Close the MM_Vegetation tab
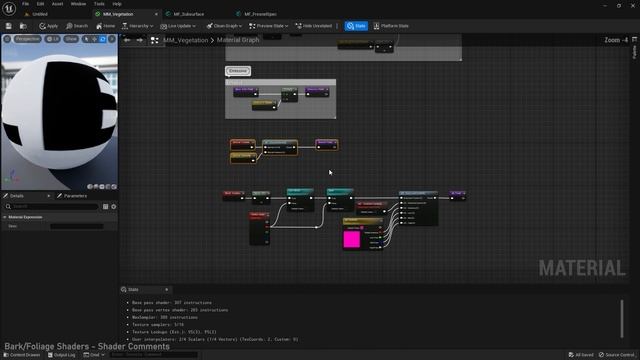The width and height of the screenshot is (640, 360). [x=156, y=14]
